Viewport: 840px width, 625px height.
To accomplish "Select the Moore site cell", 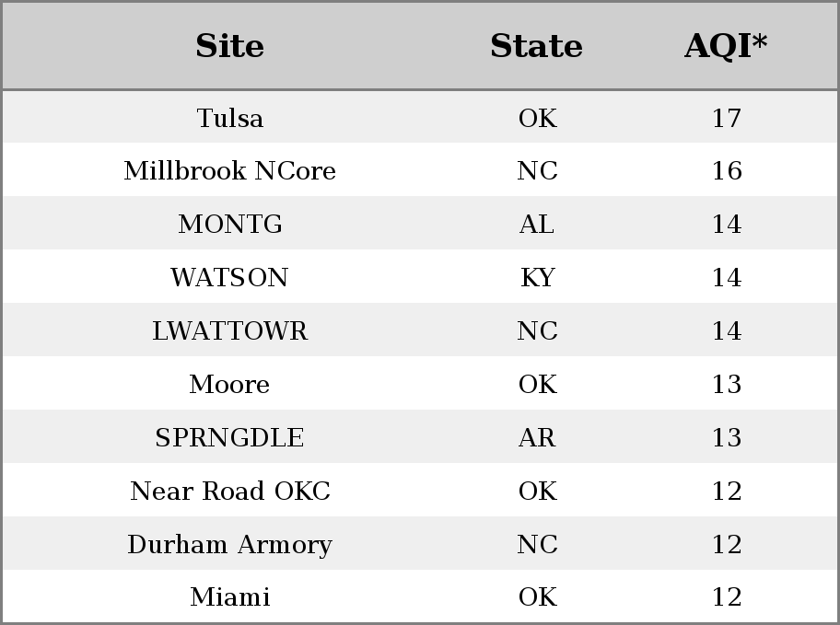I will (230, 384).
